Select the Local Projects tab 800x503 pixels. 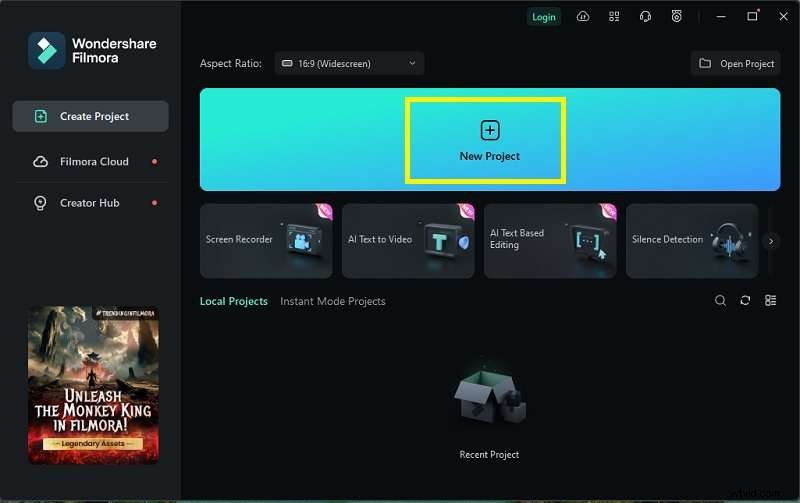(233, 301)
